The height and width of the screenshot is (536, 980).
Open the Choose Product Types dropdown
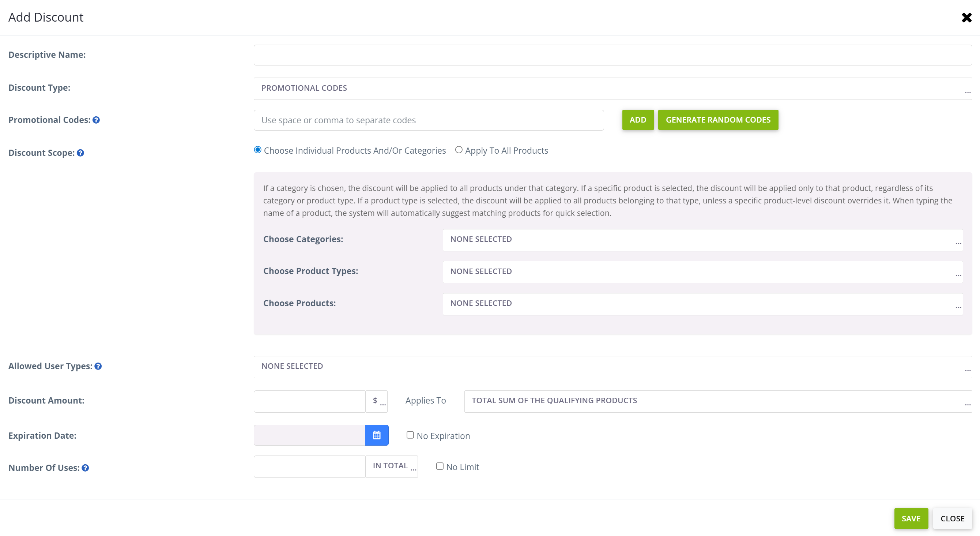[x=702, y=272]
